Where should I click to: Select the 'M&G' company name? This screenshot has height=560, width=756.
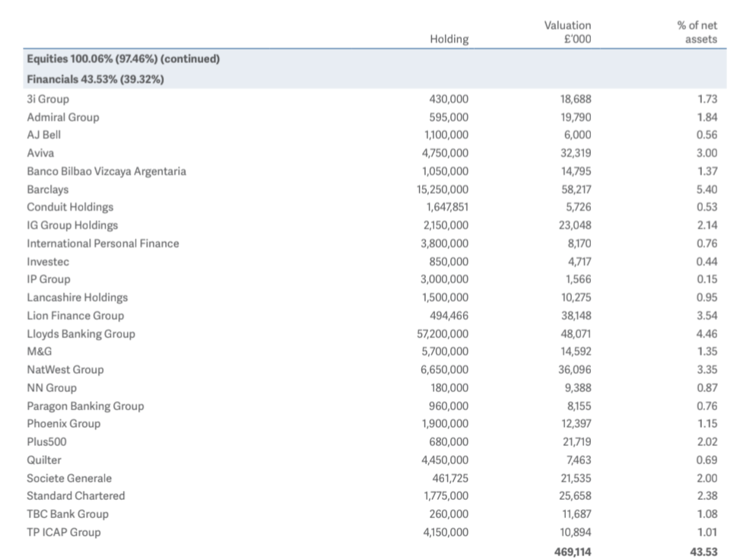tap(40, 352)
